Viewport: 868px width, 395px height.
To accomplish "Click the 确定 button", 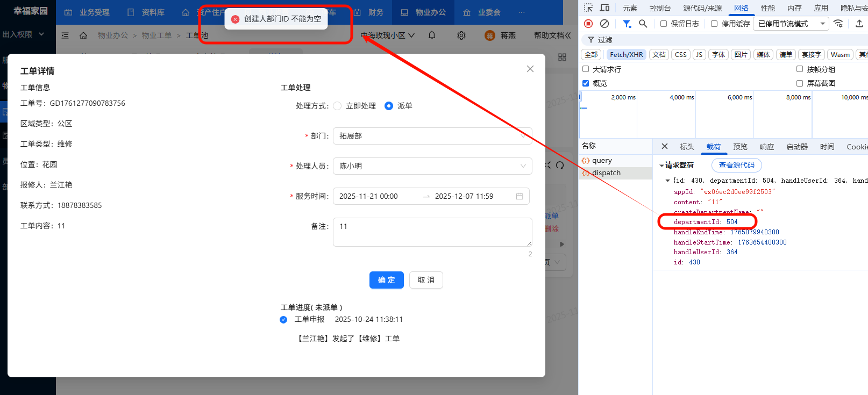I will coord(386,280).
